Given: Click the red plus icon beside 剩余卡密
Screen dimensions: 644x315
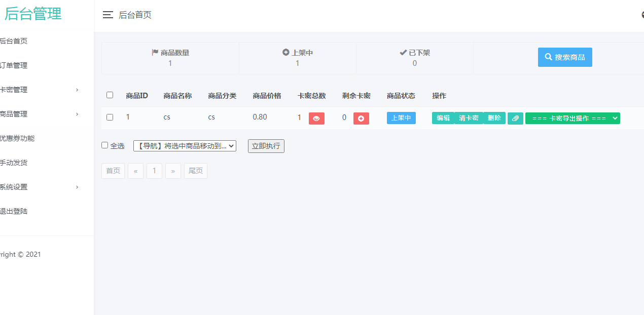Looking at the screenshot, I should [361, 118].
